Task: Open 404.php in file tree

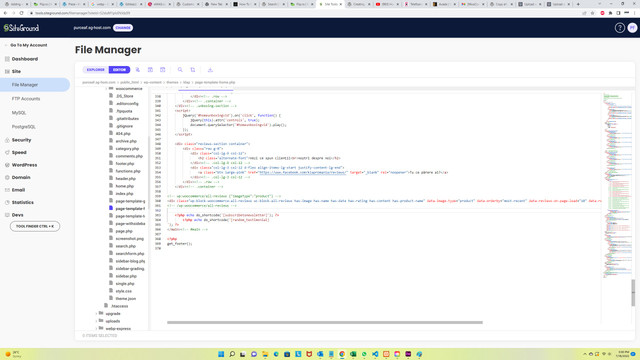Action: click(123, 133)
